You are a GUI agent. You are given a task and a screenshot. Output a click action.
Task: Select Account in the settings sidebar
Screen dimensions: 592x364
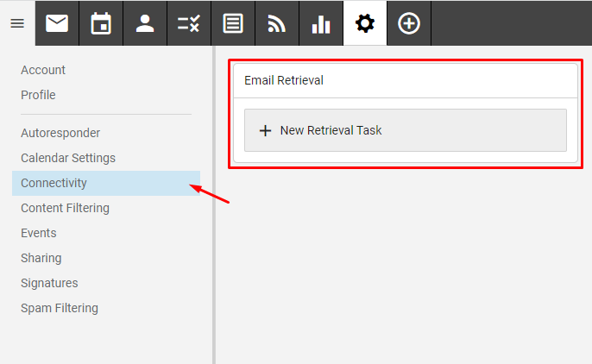[x=43, y=70]
